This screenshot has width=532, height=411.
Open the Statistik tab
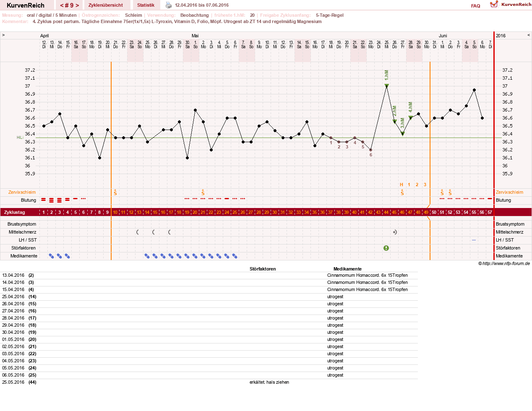click(x=146, y=5)
